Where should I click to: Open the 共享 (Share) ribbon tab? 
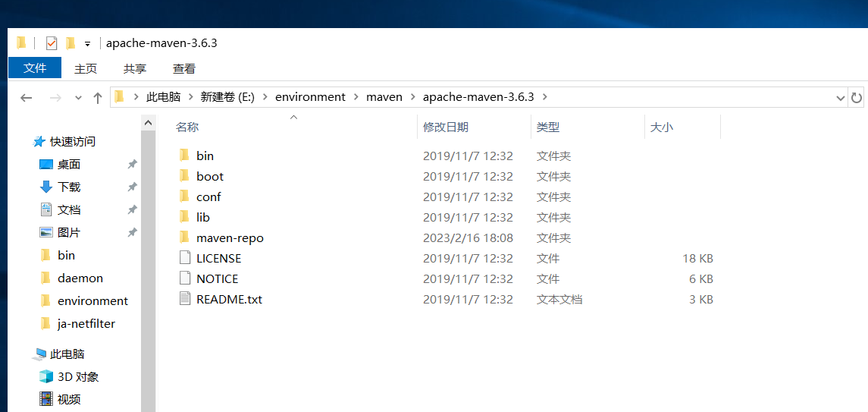point(135,68)
